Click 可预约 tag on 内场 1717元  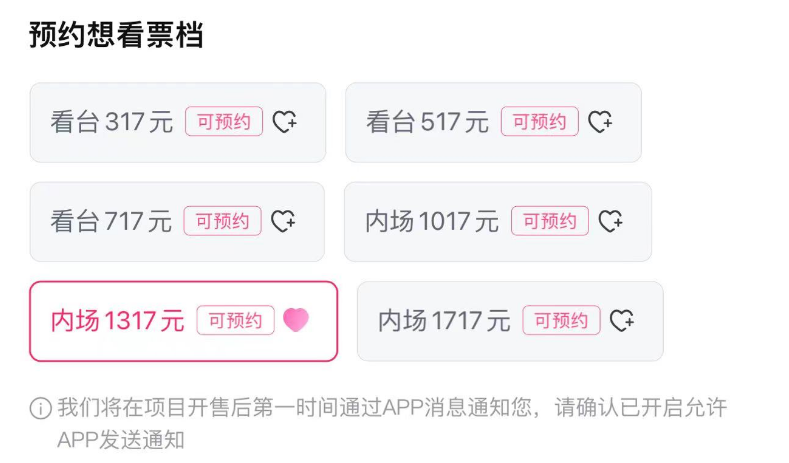[x=562, y=320]
